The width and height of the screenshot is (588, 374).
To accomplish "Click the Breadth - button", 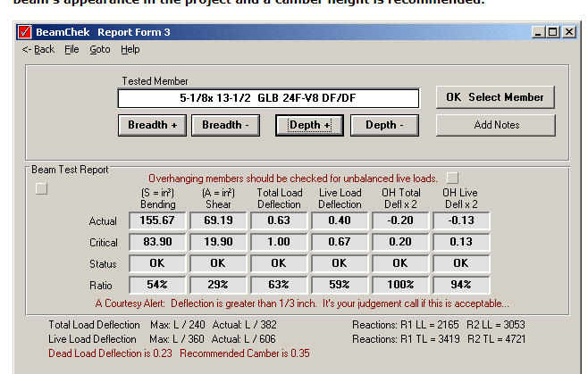I will tap(225, 125).
